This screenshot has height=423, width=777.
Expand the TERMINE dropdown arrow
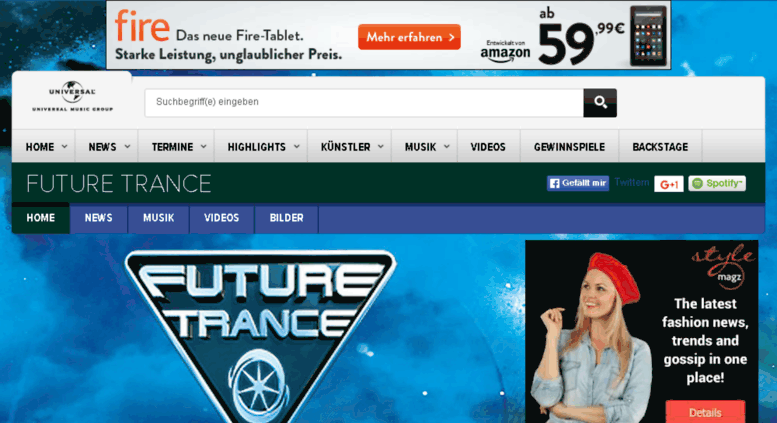point(204,147)
